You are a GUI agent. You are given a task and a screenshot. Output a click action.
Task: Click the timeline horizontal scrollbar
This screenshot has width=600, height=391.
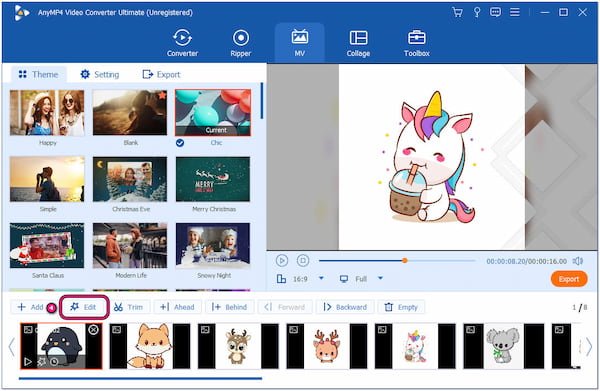click(140, 378)
